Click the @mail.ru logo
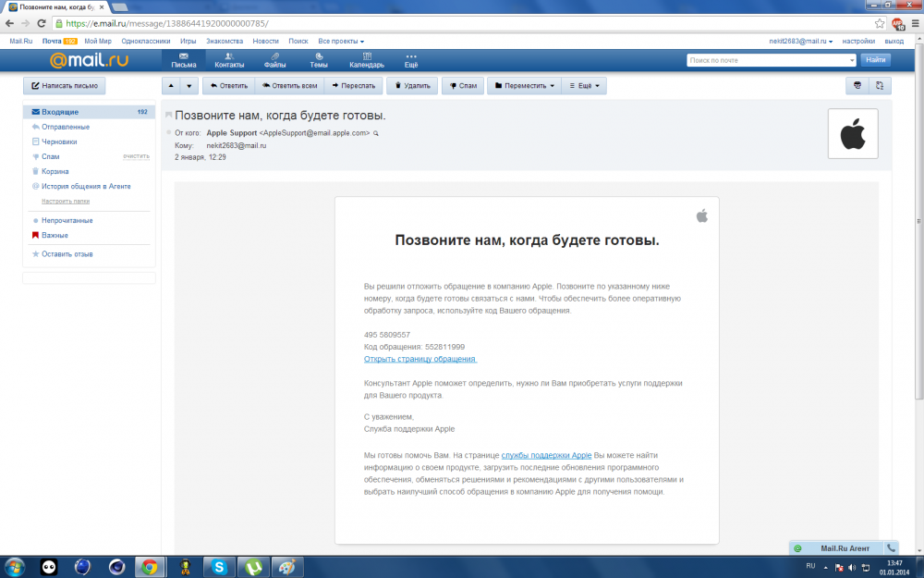Image resolution: width=924 pixels, height=578 pixels. point(89,59)
